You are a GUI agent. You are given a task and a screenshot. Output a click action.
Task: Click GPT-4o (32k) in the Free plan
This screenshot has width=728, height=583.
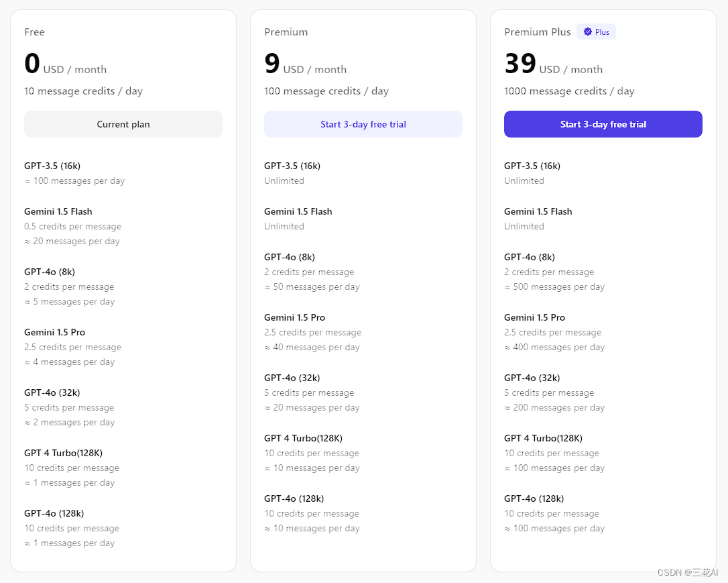pyautogui.click(x=52, y=392)
